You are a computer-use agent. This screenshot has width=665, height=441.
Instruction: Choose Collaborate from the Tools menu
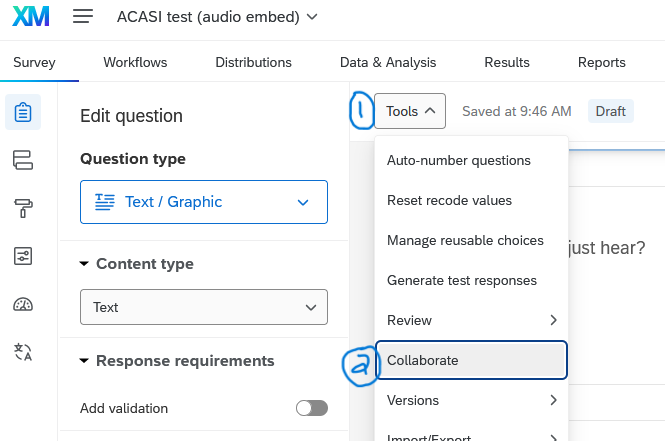pos(470,360)
